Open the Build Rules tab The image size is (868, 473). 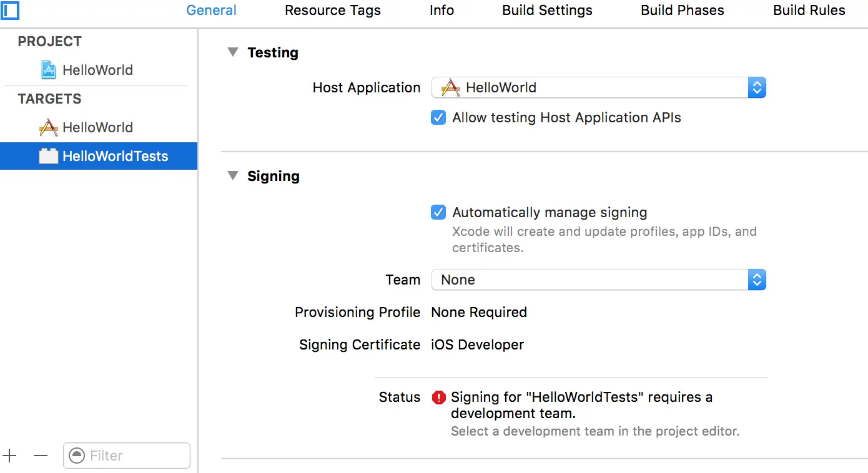tap(809, 11)
